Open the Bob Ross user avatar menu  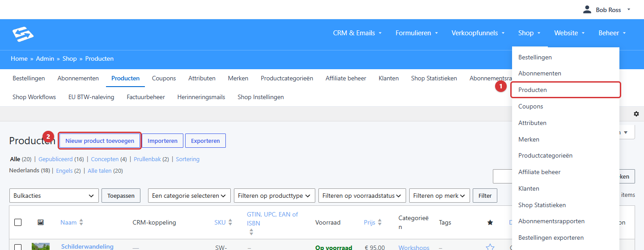pyautogui.click(x=587, y=9)
